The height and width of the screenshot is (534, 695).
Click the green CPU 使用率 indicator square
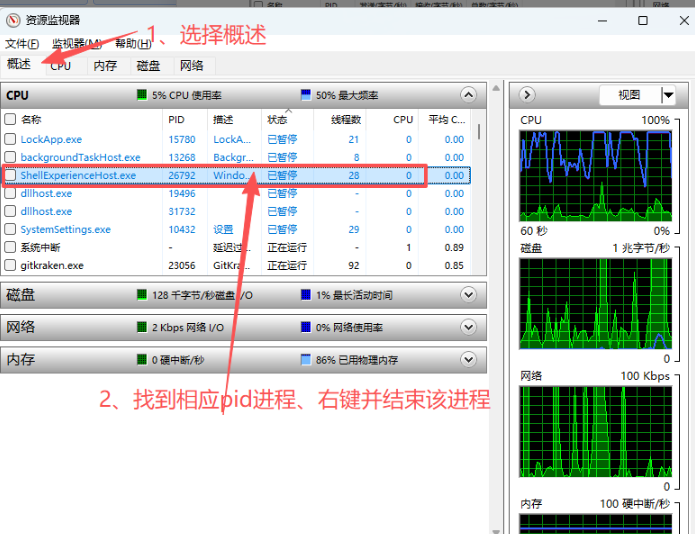(x=141, y=94)
